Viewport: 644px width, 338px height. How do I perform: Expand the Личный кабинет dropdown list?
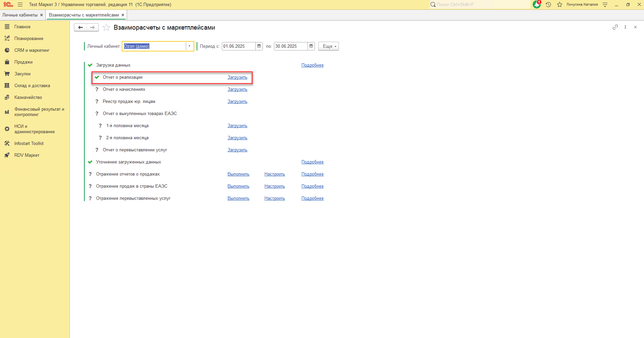coord(190,46)
